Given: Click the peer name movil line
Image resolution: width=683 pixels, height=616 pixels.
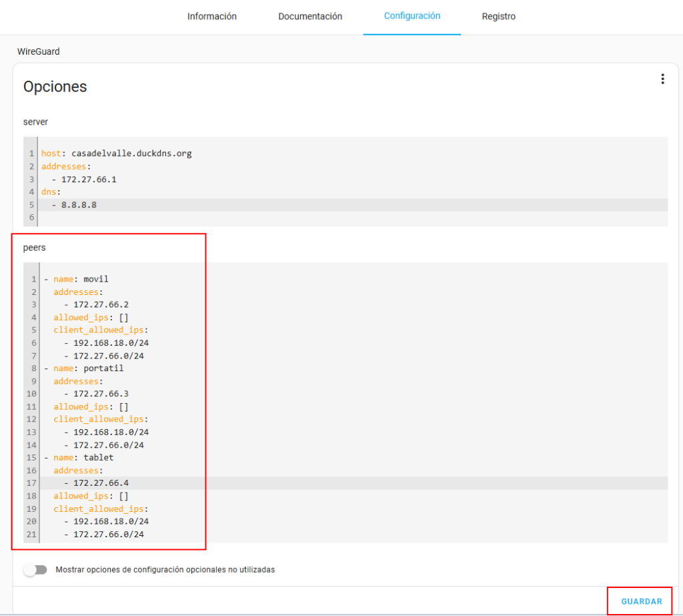Looking at the screenshot, I should pyautogui.click(x=80, y=279).
